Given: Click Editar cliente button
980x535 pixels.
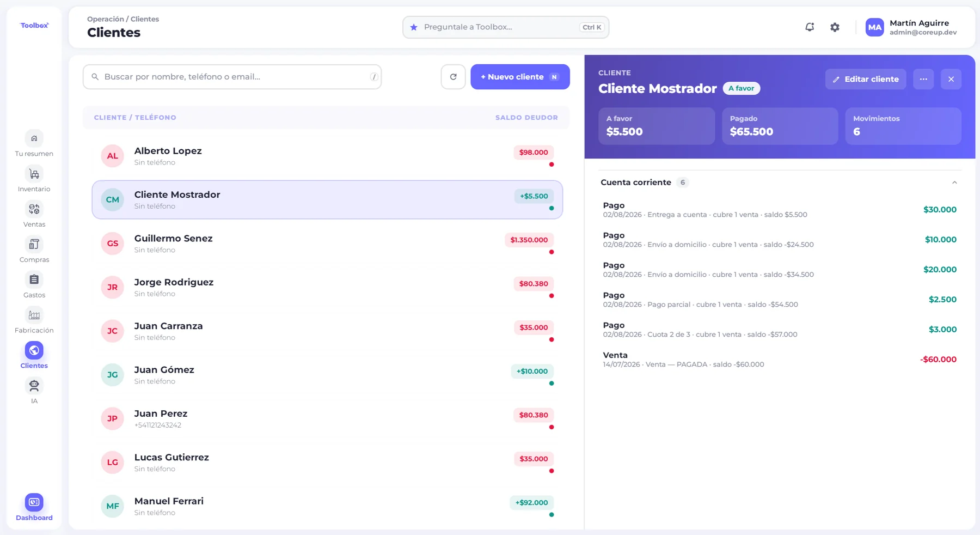Looking at the screenshot, I should click(x=866, y=79).
